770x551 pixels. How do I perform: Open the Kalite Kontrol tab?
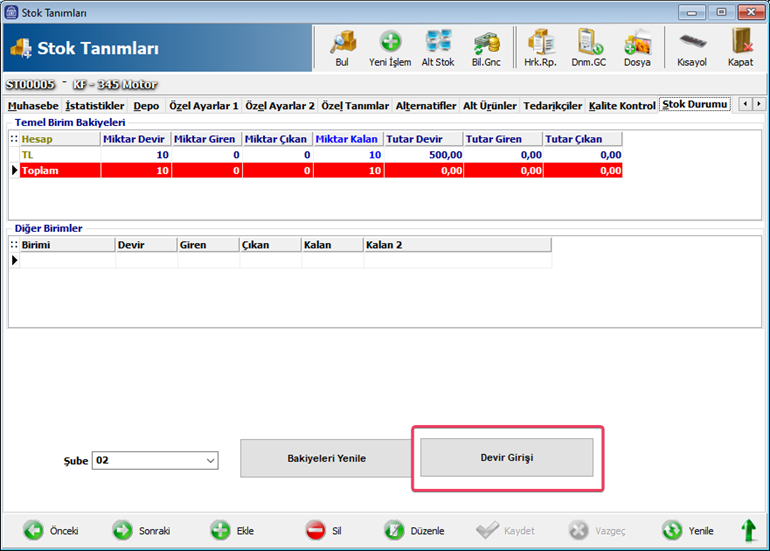click(622, 105)
